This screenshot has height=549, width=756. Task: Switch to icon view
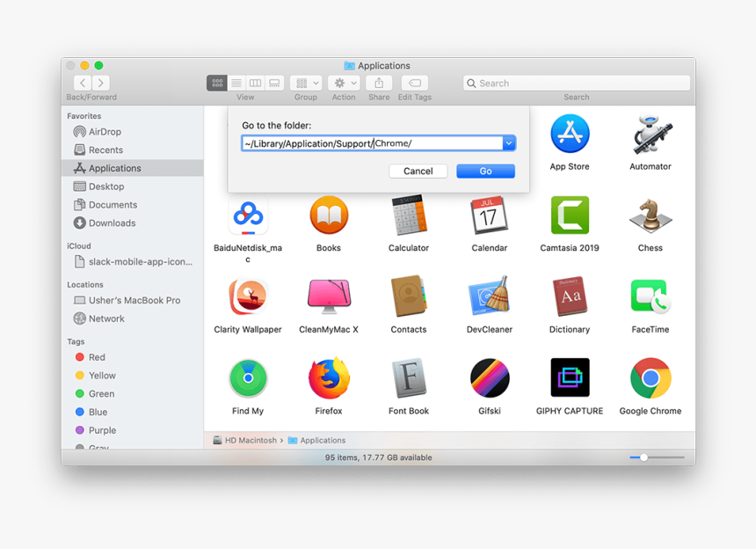(x=217, y=83)
